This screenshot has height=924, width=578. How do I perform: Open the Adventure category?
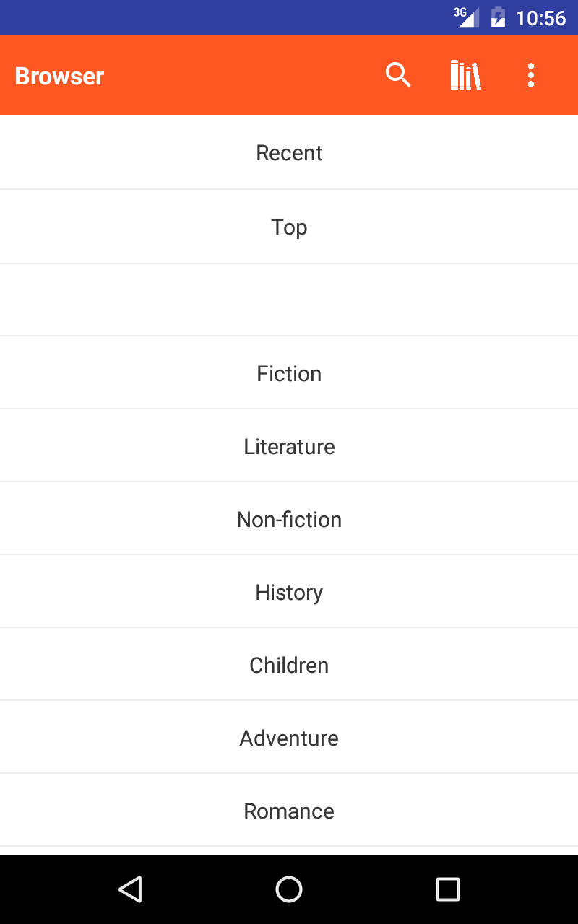pos(289,738)
